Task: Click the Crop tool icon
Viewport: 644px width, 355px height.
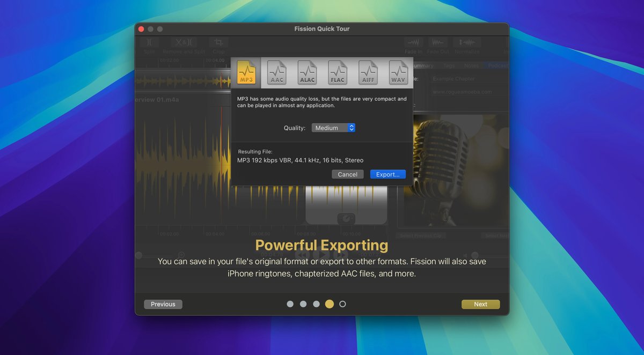Action: click(218, 43)
